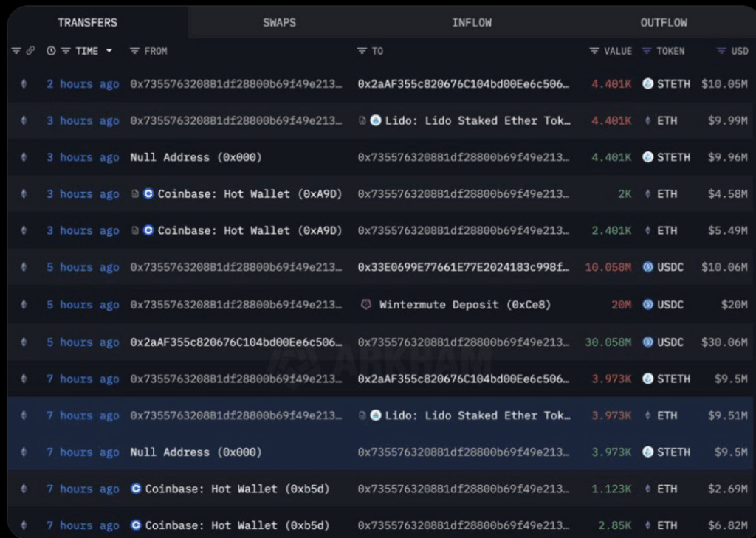Click the link icon in the table header

coord(30,51)
